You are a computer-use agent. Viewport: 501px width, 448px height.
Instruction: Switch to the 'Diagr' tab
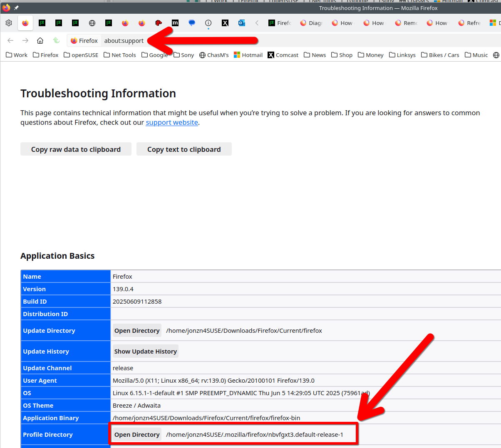(312, 23)
